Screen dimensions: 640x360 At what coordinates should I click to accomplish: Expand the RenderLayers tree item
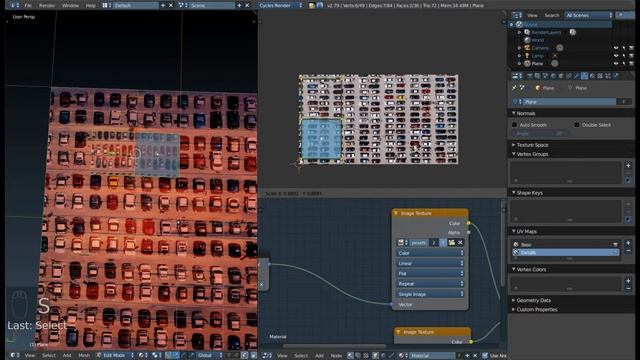(x=519, y=32)
